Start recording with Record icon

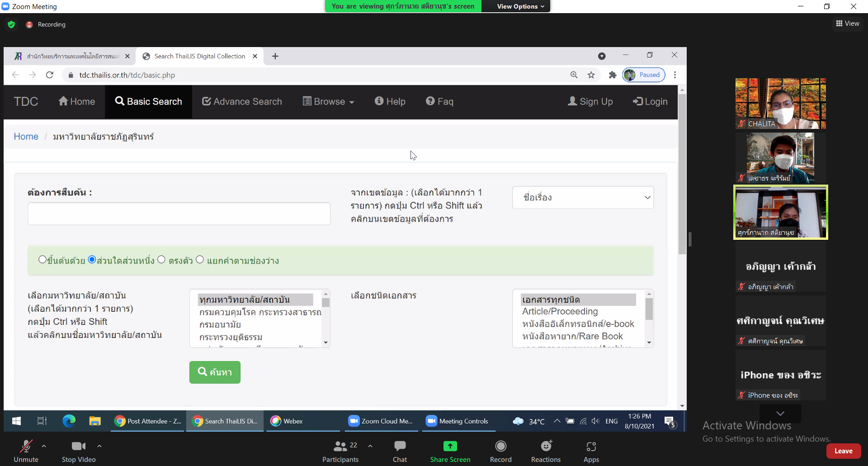(x=500, y=447)
